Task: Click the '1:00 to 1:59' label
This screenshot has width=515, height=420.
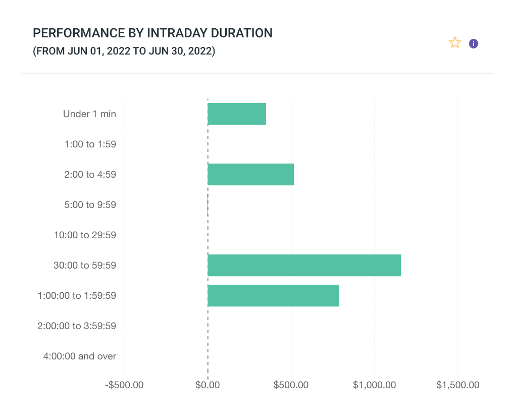Action: 90,144
